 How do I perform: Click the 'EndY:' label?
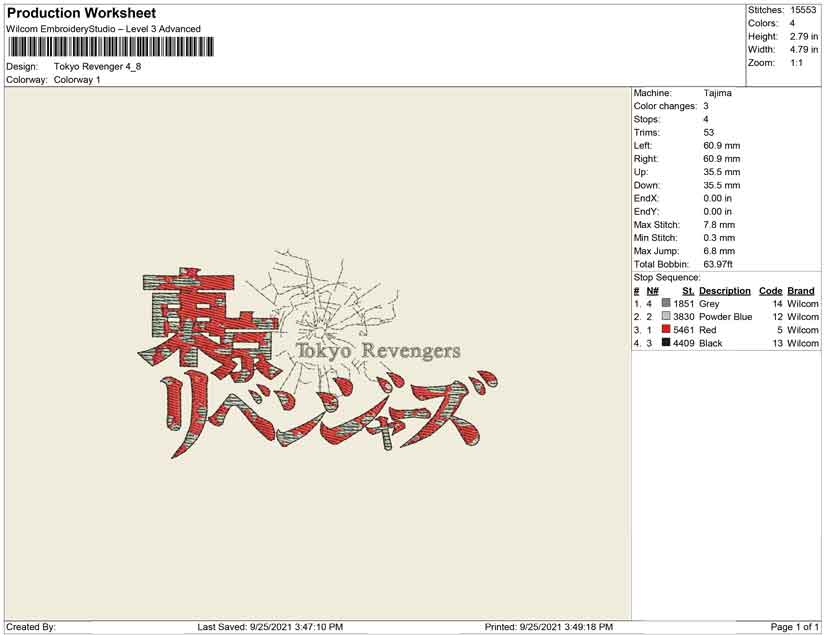[x=646, y=211]
